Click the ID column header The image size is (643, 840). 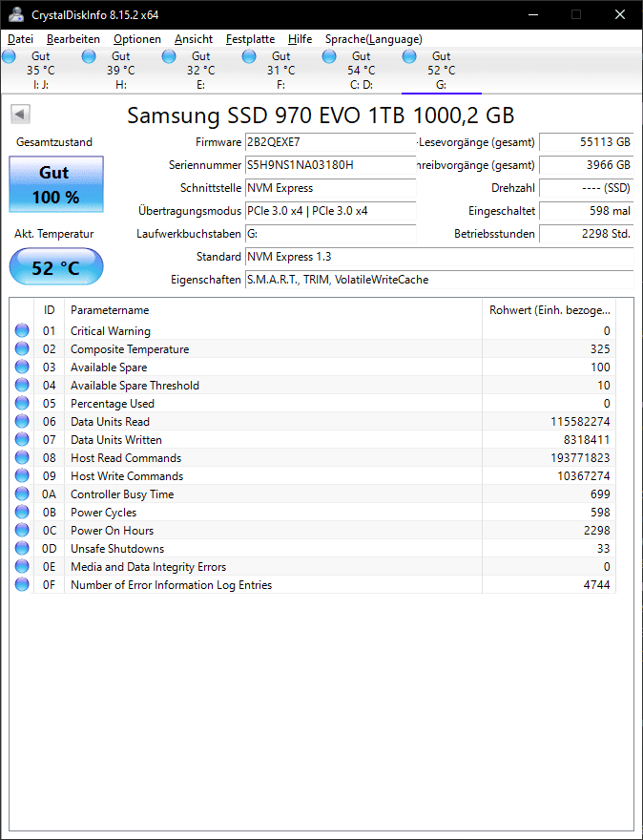tap(49, 310)
